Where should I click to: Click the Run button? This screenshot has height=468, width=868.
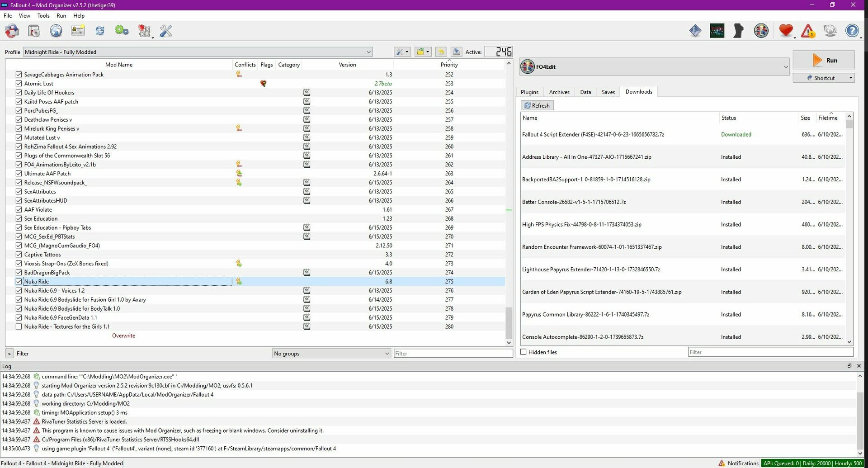coord(824,60)
